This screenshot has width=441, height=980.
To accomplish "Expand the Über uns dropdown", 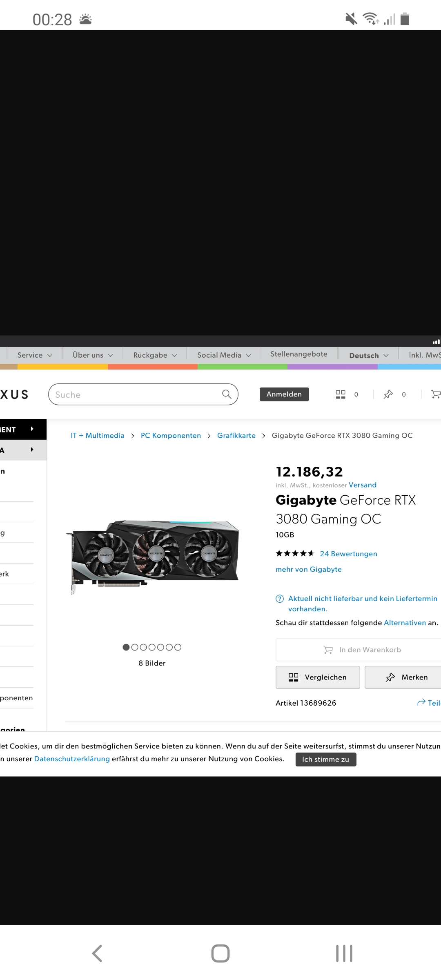I will point(93,355).
